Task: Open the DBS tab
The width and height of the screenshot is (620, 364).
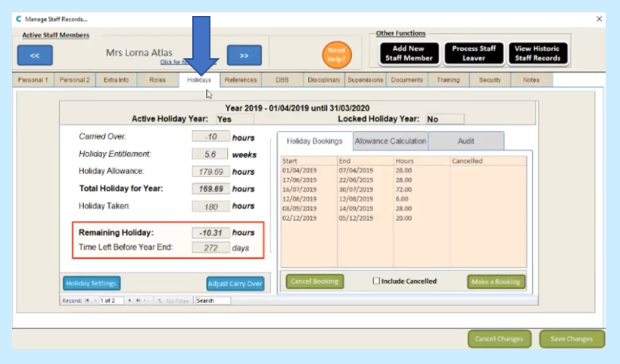Action: click(282, 79)
